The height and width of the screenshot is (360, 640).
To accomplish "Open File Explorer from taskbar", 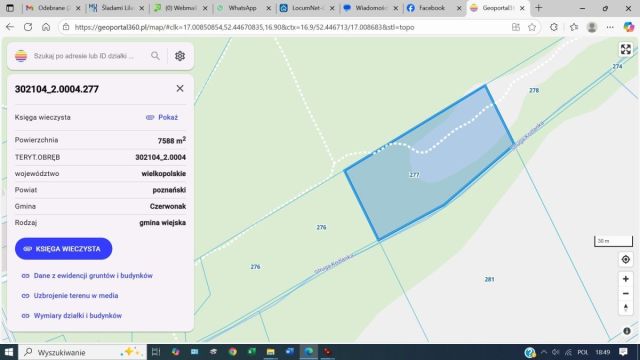I will (x=270, y=352).
